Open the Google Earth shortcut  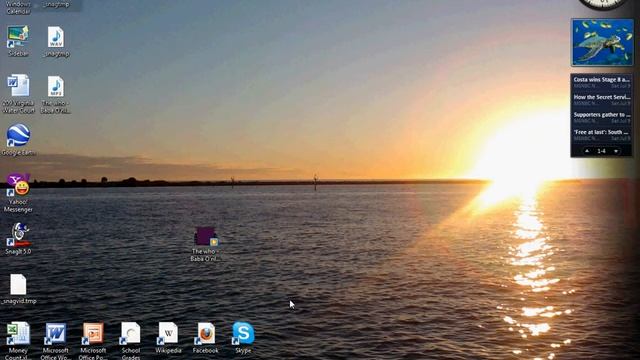[x=18, y=135]
